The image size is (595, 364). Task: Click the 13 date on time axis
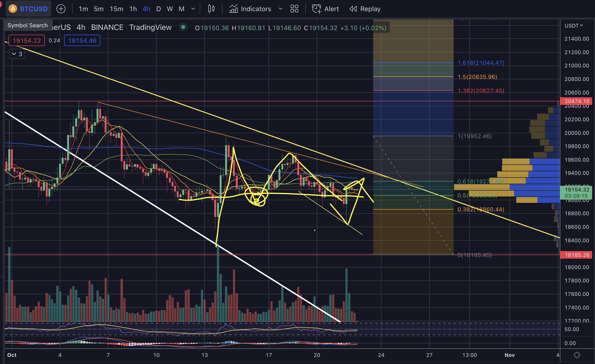tap(205, 355)
